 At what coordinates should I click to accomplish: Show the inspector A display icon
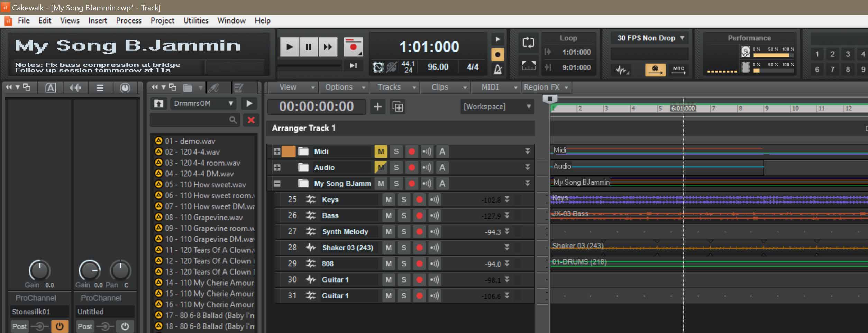pos(50,88)
